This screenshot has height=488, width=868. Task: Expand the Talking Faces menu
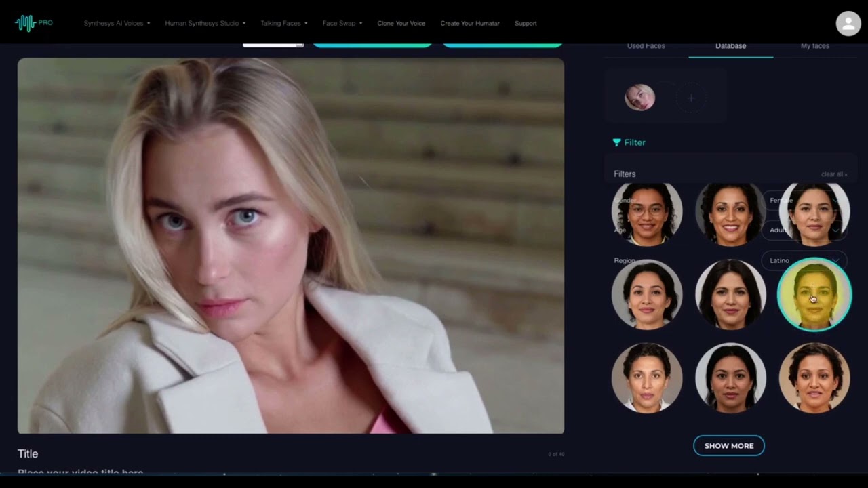tap(283, 23)
